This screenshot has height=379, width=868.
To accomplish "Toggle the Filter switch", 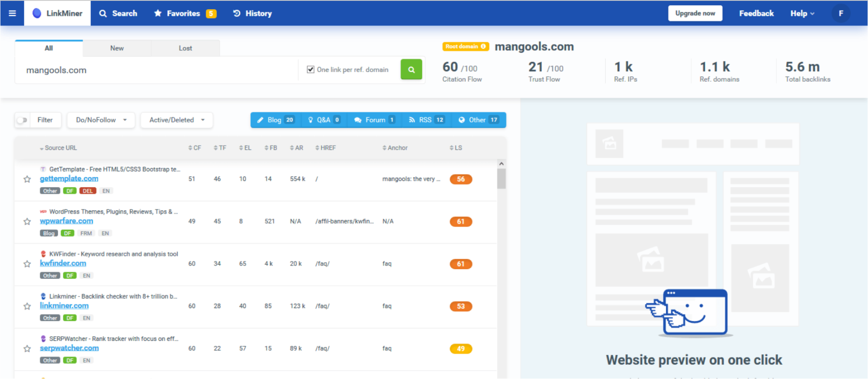I will 22,120.
